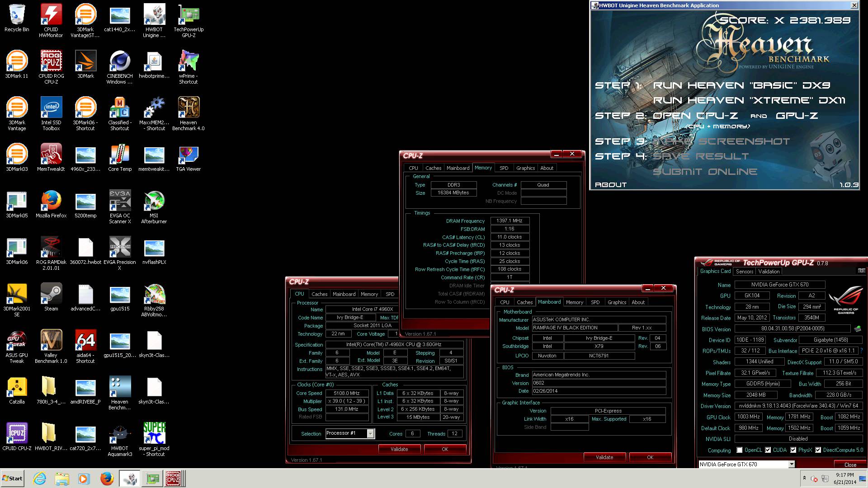This screenshot has height=488, width=868.
Task: Click the Start button
Action: [12, 479]
